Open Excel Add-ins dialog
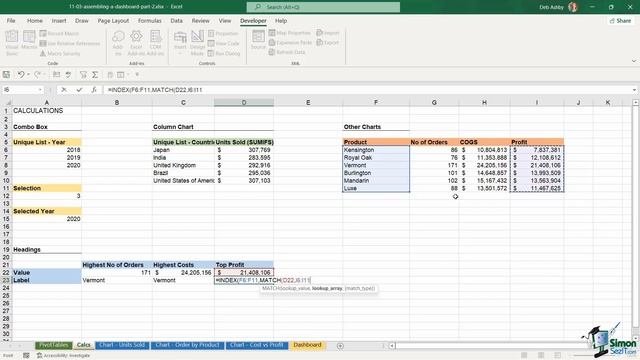640x360 pixels. (x=136, y=42)
